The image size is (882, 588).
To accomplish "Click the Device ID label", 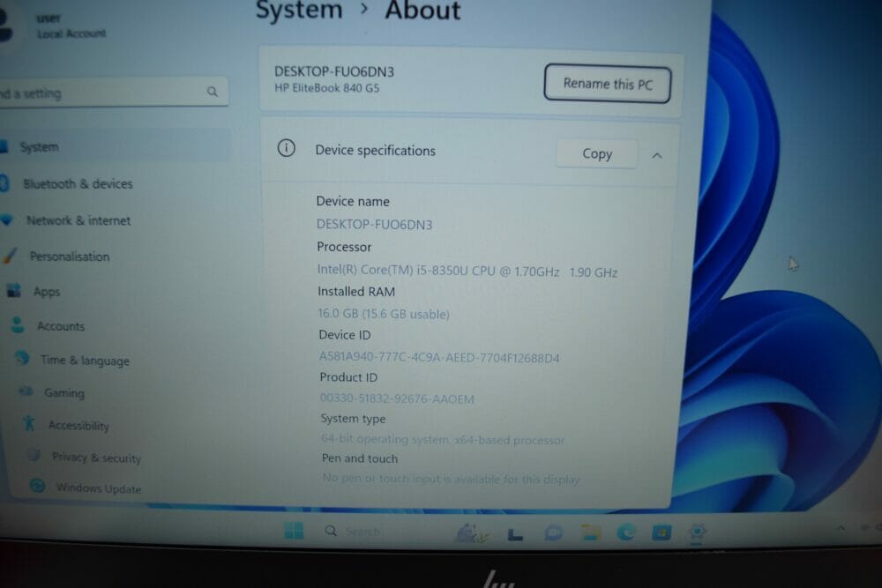I will (x=345, y=335).
